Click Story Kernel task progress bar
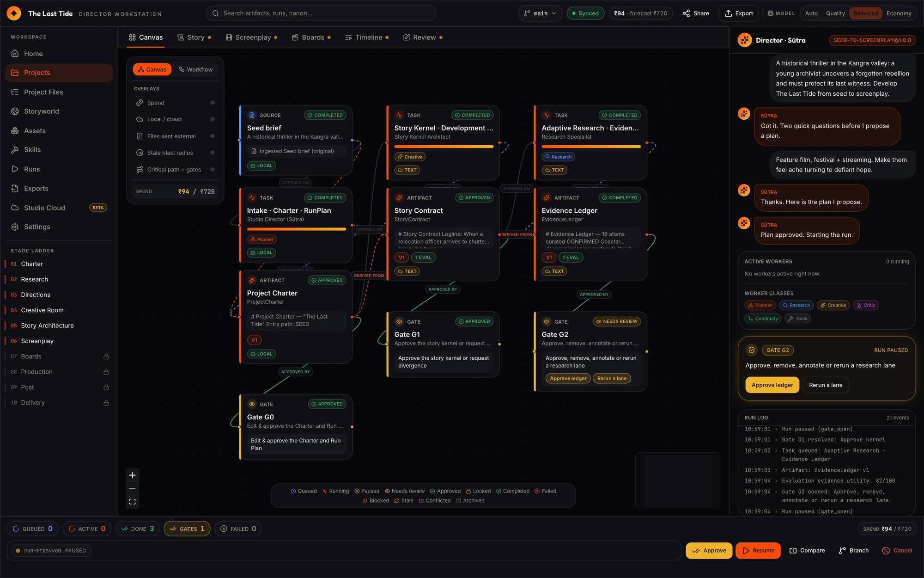The width and height of the screenshot is (924, 578). pyautogui.click(x=444, y=147)
